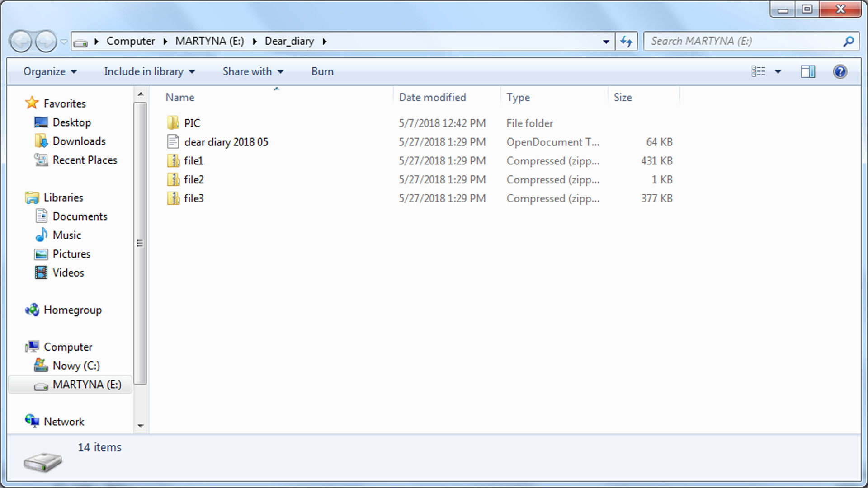Image resolution: width=868 pixels, height=488 pixels.
Task: Click the Help icon button
Action: 840,71
